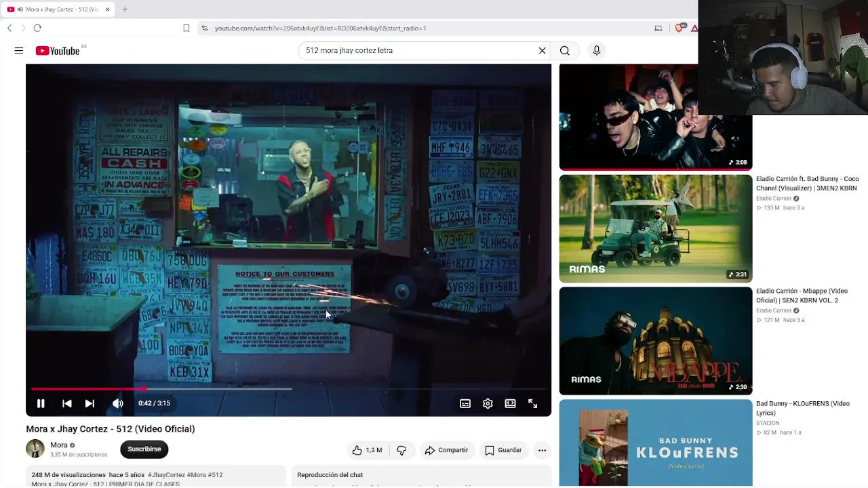Viewport: 868px width, 488px height.
Task: Open the Bad Bunny KLOuFRENS title
Action: [803, 408]
